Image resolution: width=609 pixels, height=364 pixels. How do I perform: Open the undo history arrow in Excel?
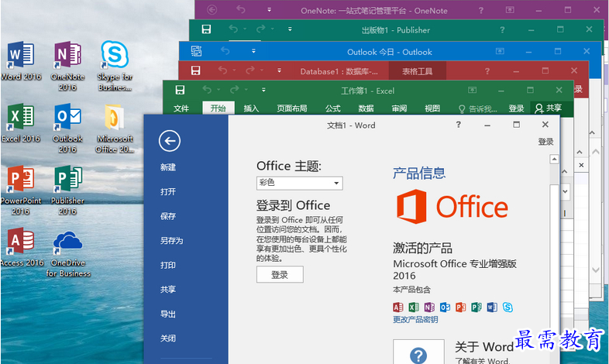[x=218, y=90]
